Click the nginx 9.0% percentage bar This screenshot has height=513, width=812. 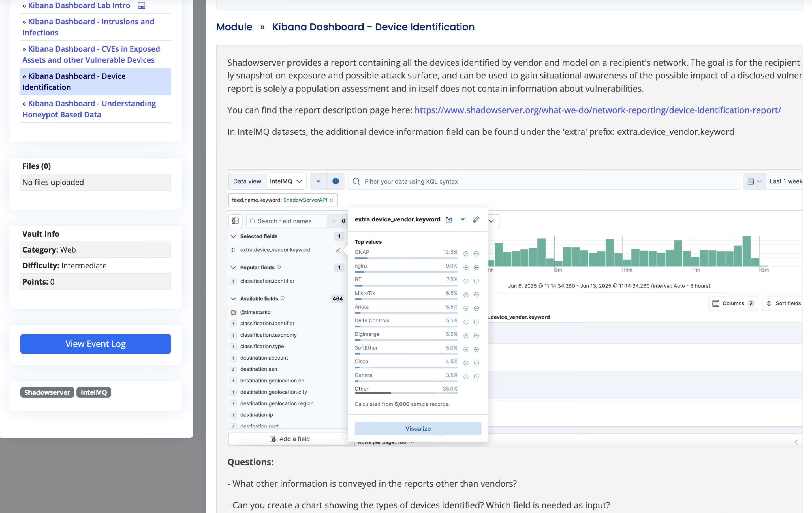click(406, 272)
